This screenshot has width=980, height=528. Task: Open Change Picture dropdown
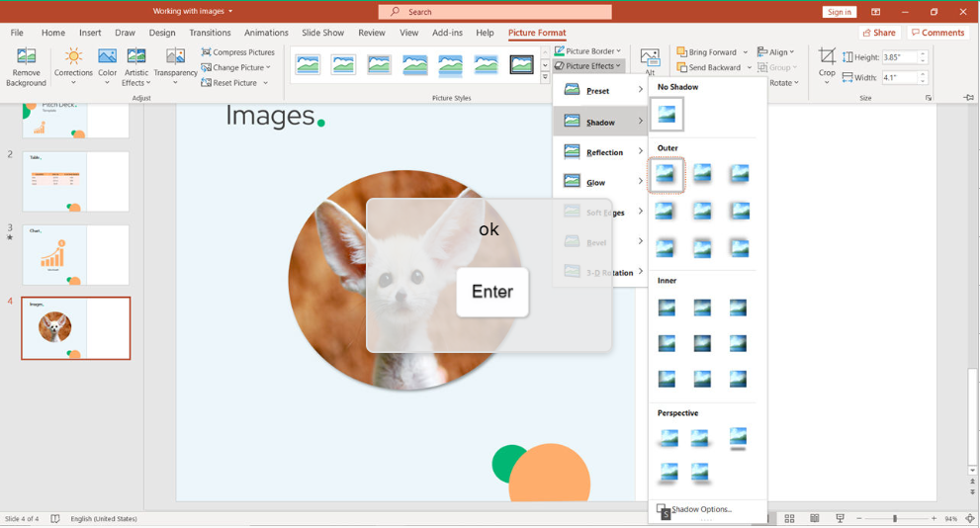[x=235, y=67]
